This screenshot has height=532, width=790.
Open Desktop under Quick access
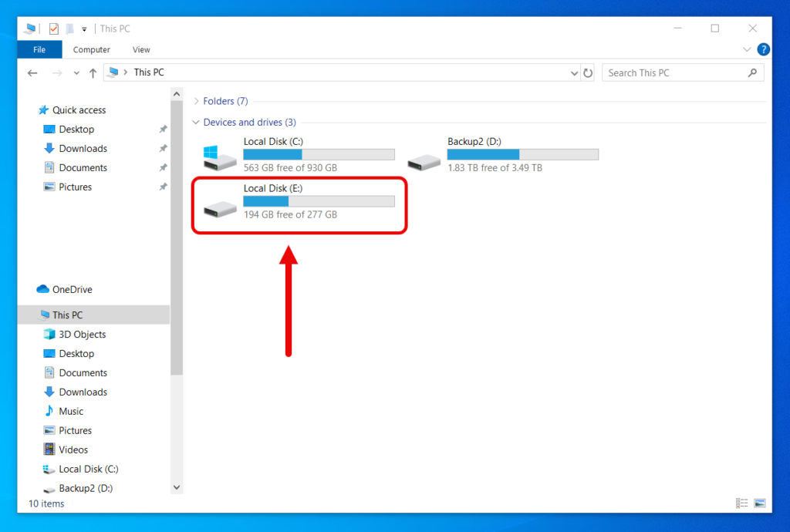(x=76, y=130)
